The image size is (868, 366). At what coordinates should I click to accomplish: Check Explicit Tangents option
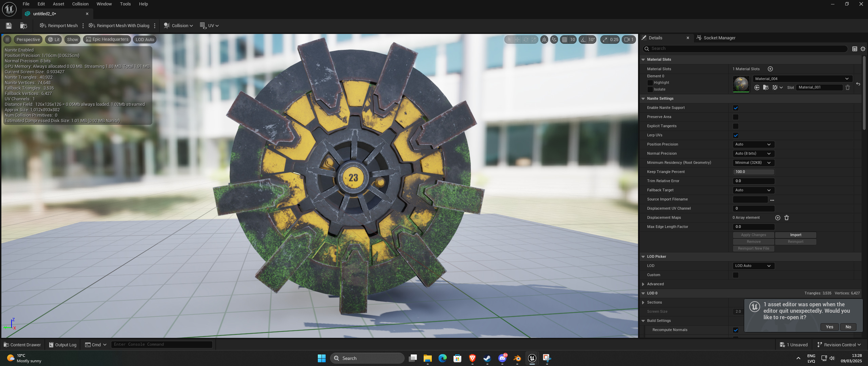736,126
